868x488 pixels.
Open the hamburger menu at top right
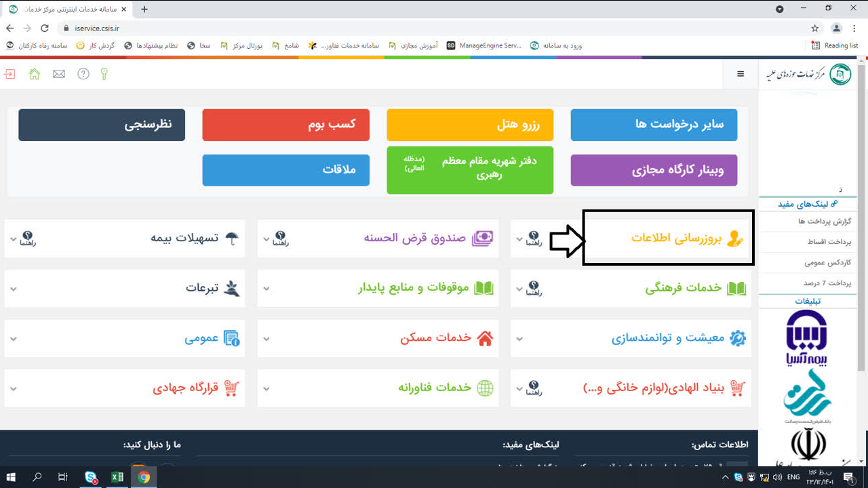click(739, 74)
